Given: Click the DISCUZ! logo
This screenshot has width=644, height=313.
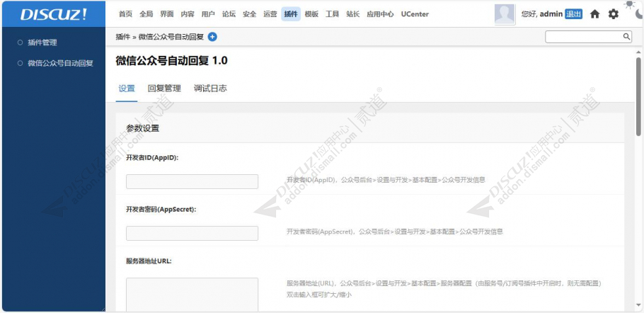Looking at the screenshot, I should pos(54,14).
